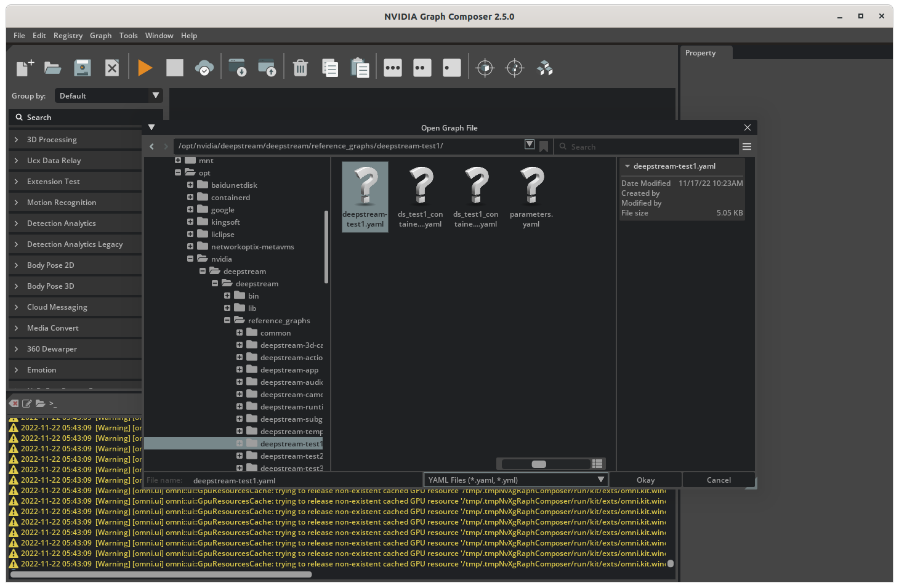The height and width of the screenshot is (588, 899).
Task: Open the Group by Default dropdown
Action: click(x=109, y=95)
